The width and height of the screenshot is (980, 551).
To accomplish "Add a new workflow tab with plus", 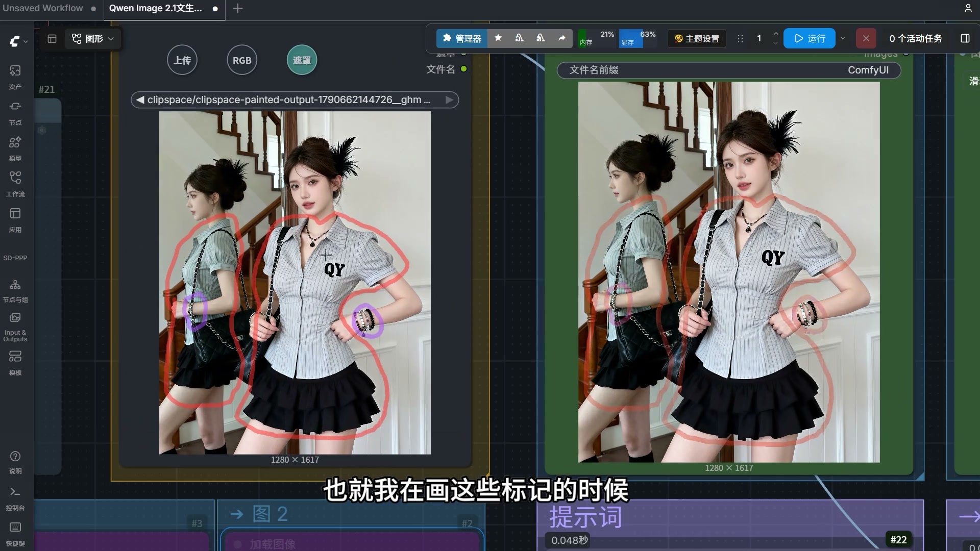I will (x=238, y=8).
